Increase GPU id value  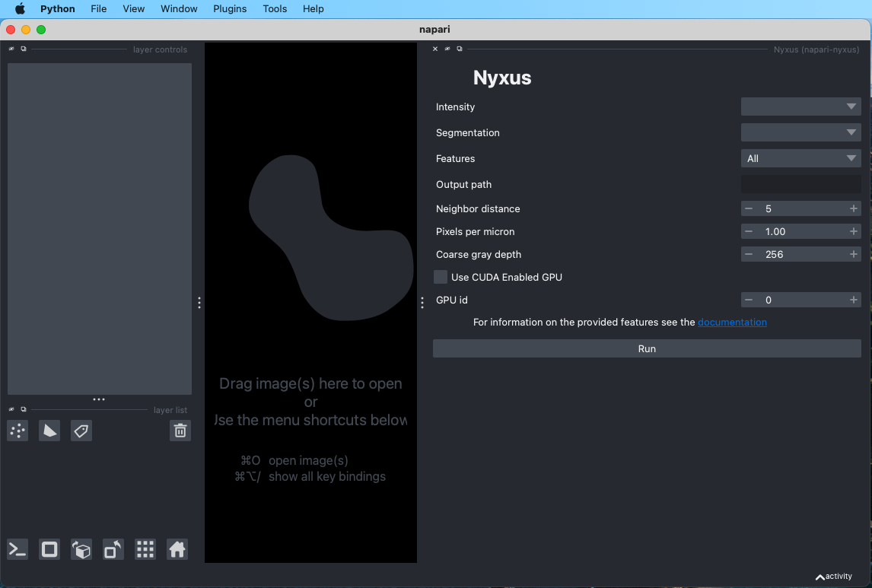pyautogui.click(x=854, y=300)
